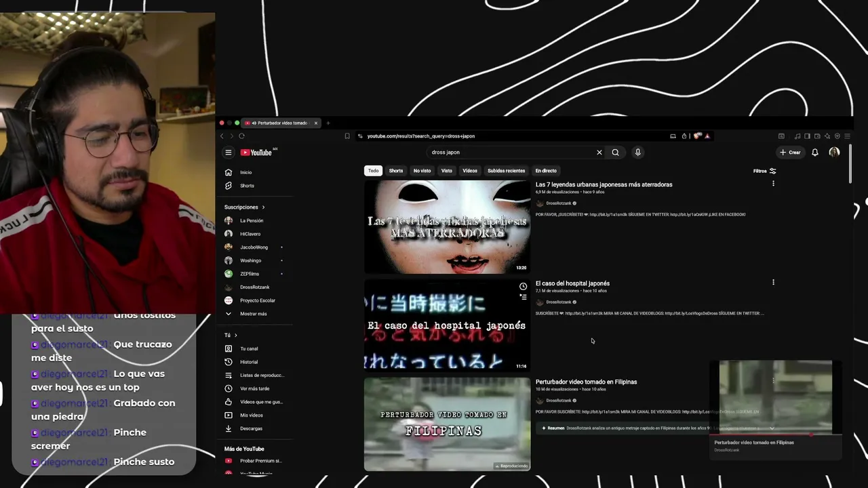Viewport: 868px width, 488px height.
Task: Expand the Tú section chevron
Action: point(235,335)
